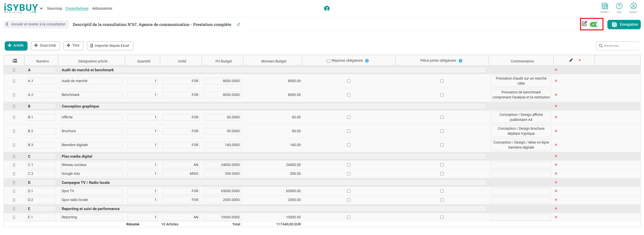Delete the D.1 Spot TV row

point(556,191)
